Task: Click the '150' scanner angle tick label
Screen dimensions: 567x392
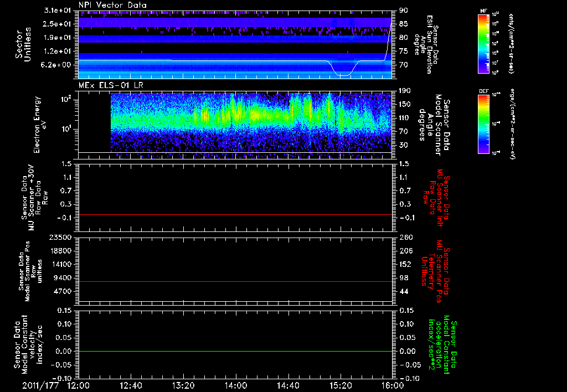Action: point(406,104)
